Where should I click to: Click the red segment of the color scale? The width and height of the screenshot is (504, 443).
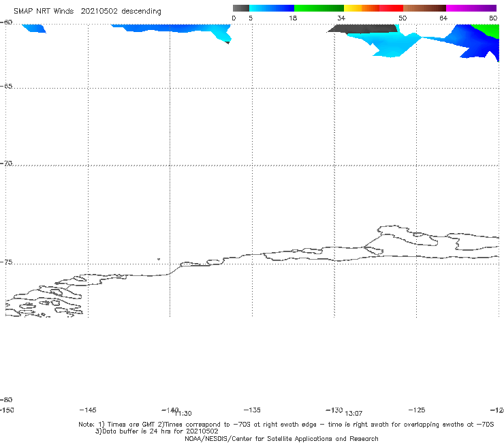click(391, 8)
